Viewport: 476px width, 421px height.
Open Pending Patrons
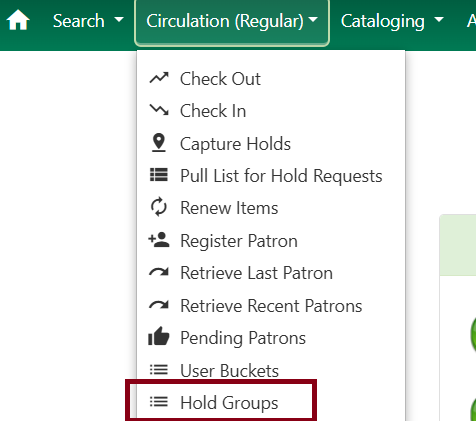point(271,338)
